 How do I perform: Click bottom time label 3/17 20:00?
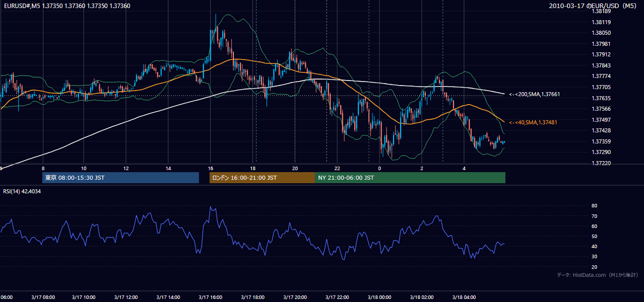295,297
